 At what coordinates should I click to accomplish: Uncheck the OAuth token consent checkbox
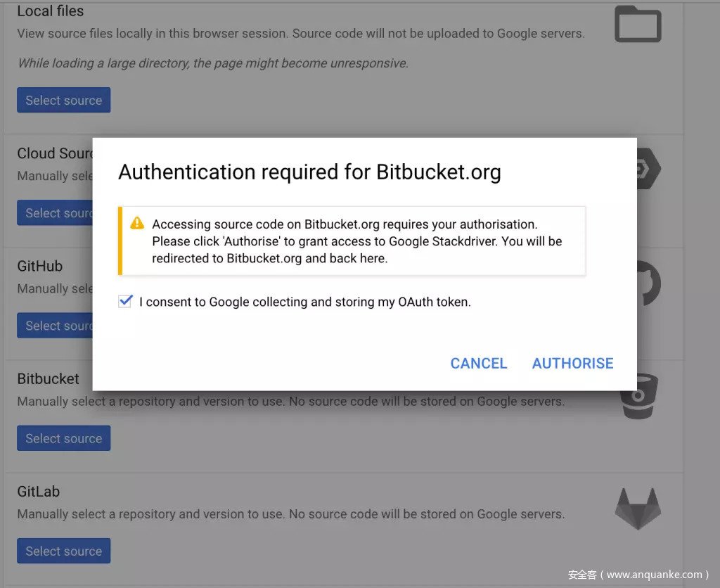(x=125, y=302)
